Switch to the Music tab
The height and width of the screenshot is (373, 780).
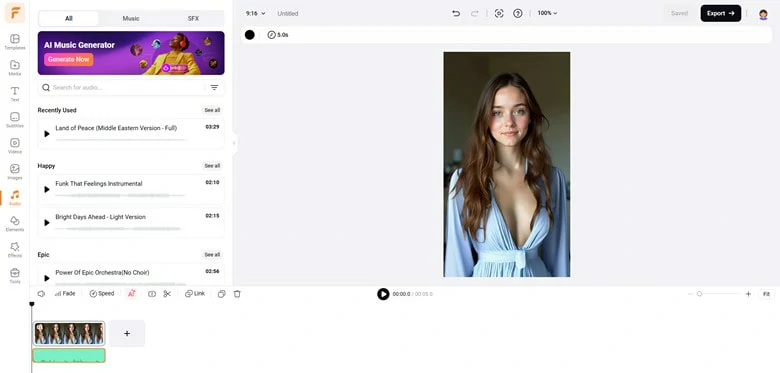click(131, 18)
